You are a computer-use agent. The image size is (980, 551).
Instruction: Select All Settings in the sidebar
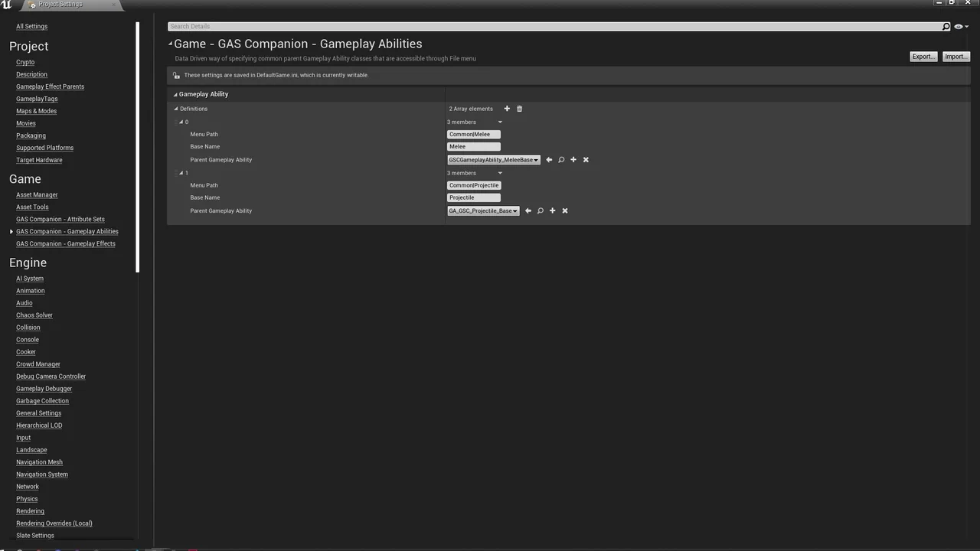[x=31, y=26]
